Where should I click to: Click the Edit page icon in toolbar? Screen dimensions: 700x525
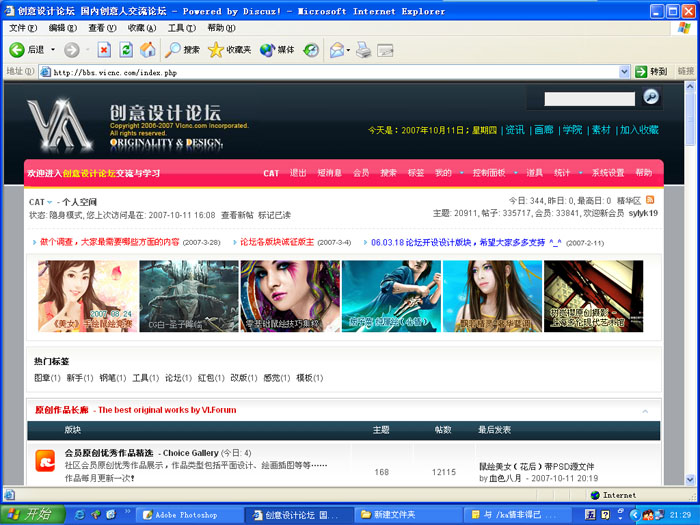[x=385, y=50]
